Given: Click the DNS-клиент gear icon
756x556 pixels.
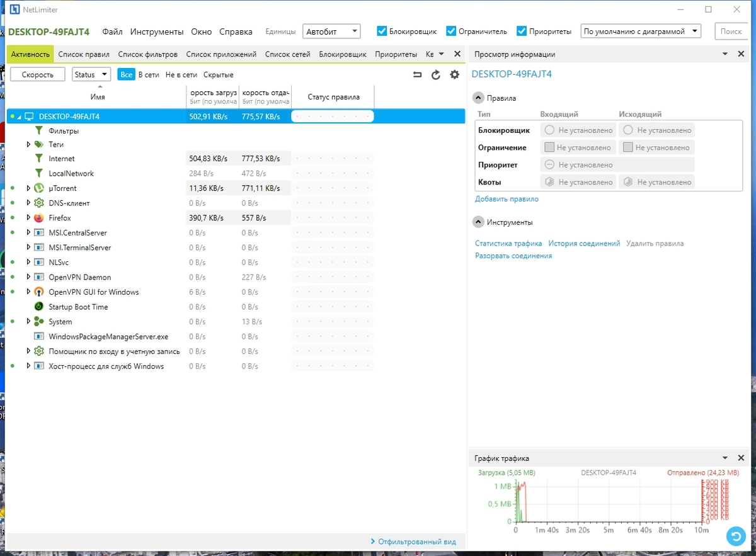Looking at the screenshot, I should (39, 203).
